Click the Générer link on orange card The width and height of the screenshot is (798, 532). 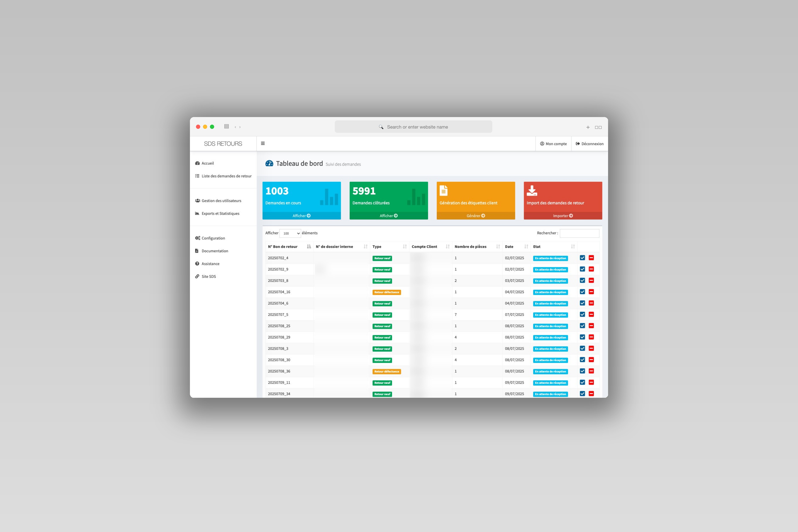476,216
